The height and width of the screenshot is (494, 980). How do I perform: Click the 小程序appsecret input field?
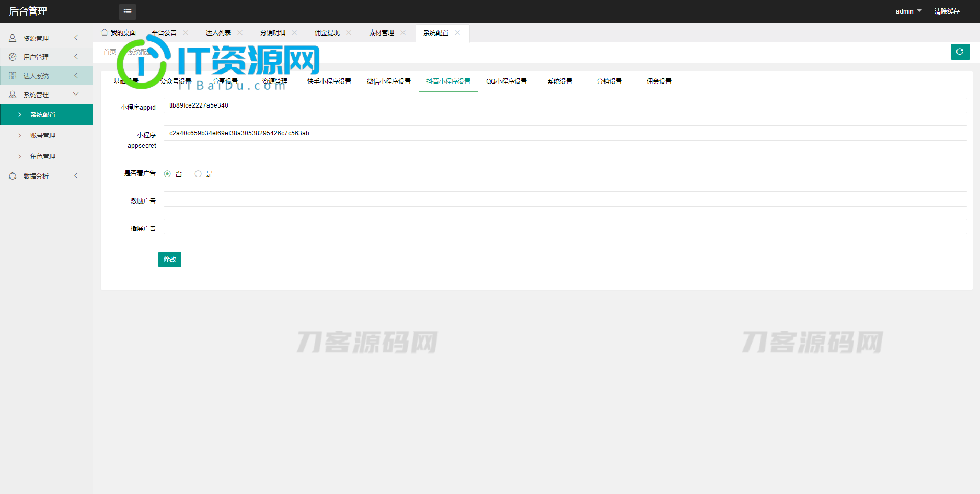(x=565, y=133)
